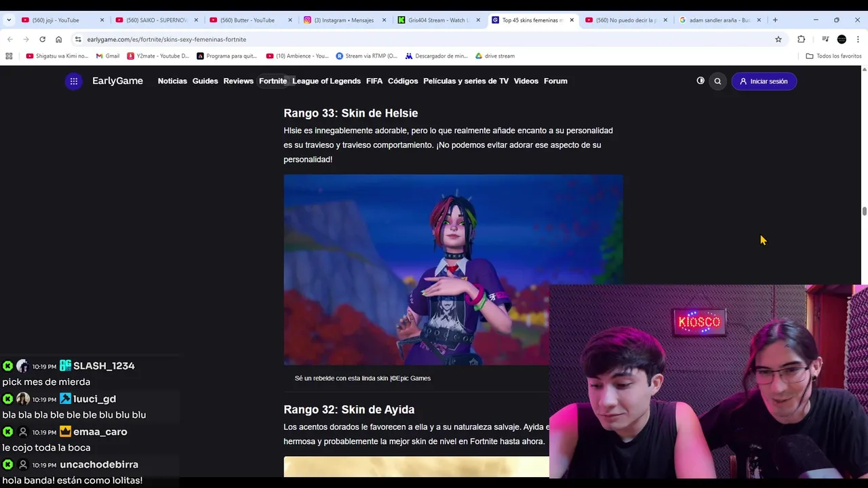Close the Top 45 skins femeninas tab

point(572,20)
